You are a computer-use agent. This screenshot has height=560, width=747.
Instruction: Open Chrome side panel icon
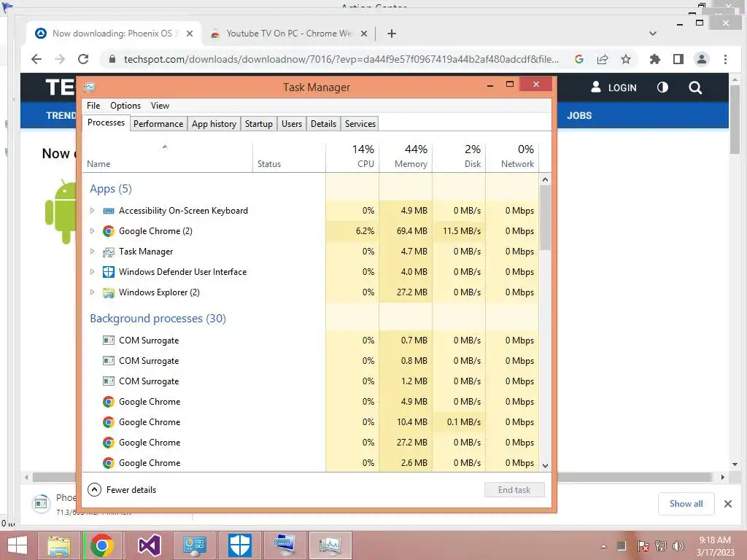click(x=678, y=59)
